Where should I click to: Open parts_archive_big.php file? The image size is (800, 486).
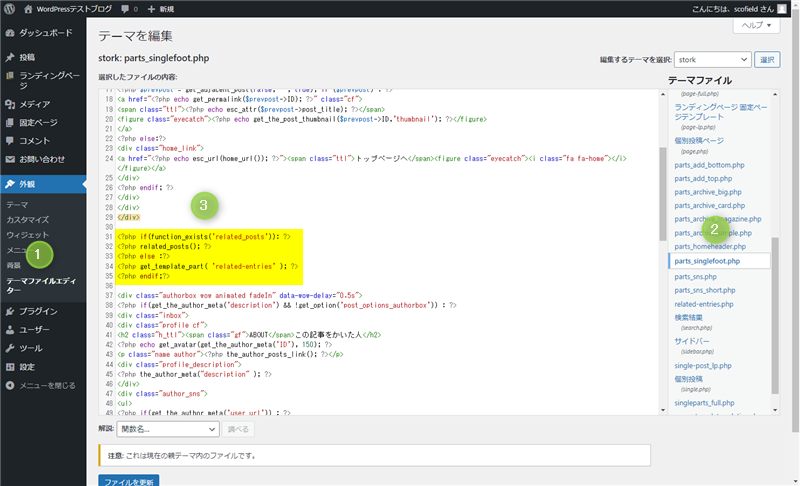[708, 192]
